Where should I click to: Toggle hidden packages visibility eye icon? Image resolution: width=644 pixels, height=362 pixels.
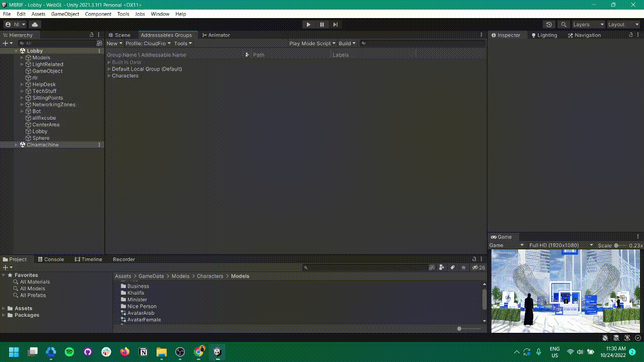pos(475,267)
